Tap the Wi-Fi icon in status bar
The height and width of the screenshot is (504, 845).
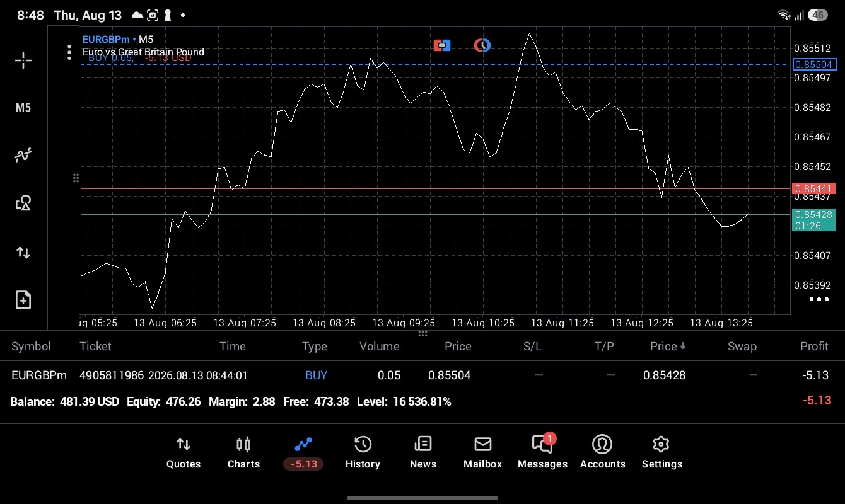pos(784,15)
